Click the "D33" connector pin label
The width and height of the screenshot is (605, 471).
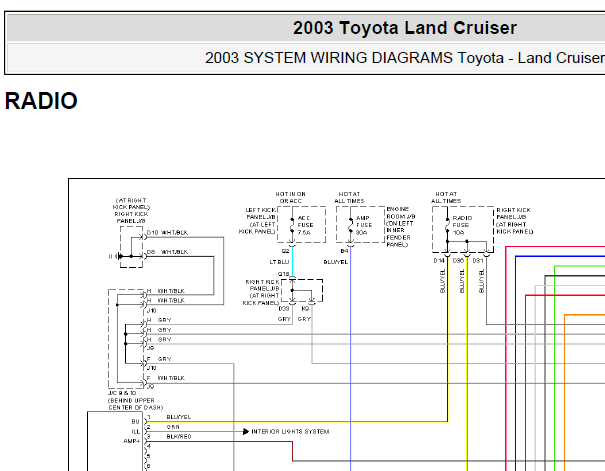coord(284,309)
